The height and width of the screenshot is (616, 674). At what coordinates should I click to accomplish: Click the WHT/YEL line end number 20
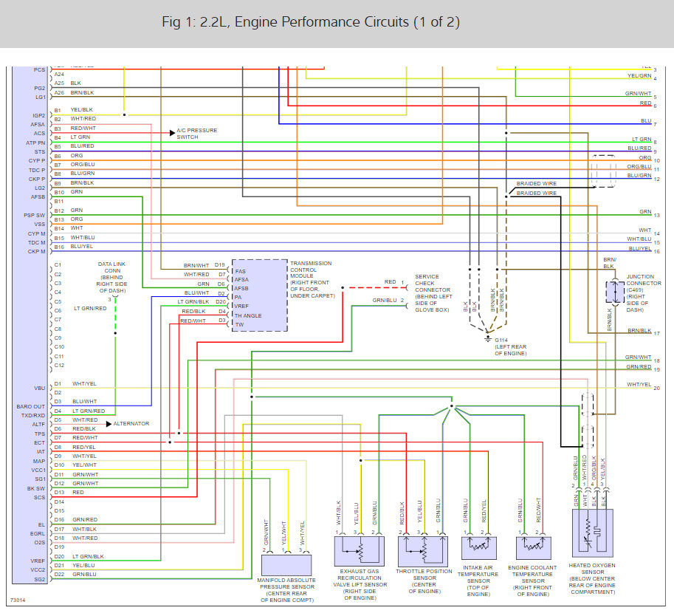tap(656, 388)
